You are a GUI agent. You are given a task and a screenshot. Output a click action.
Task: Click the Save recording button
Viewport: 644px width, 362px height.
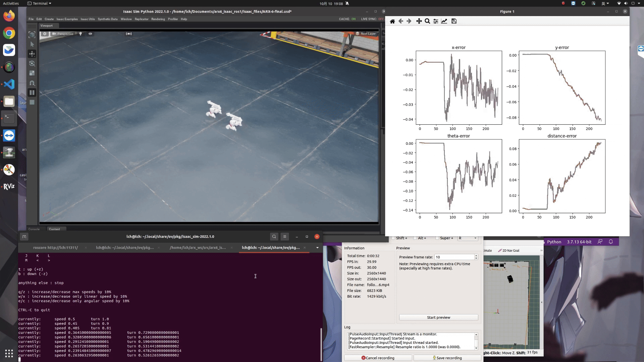(x=447, y=358)
